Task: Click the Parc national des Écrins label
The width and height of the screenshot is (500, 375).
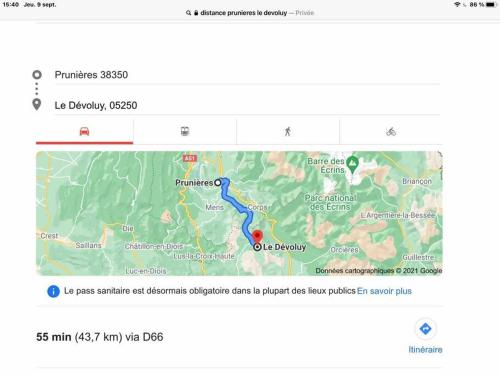Action: pos(330,202)
